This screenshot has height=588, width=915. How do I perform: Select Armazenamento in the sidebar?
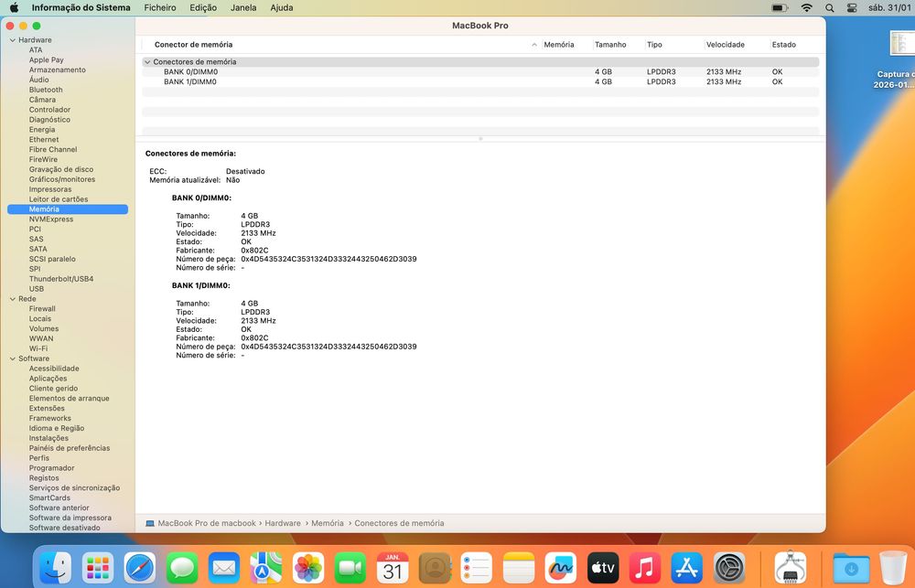[57, 70]
